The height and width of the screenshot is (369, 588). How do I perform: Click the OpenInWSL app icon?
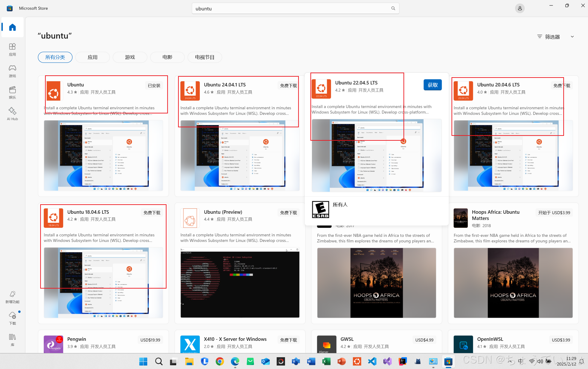point(463,344)
